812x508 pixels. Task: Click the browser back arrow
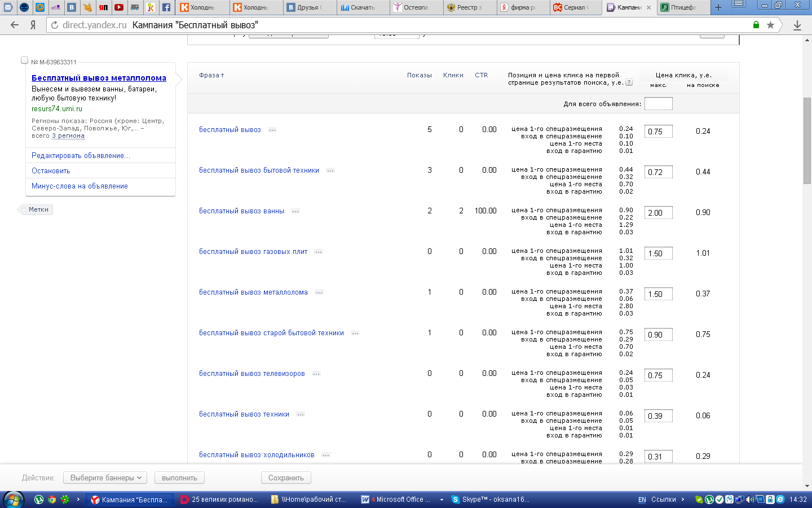tap(15, 25)
